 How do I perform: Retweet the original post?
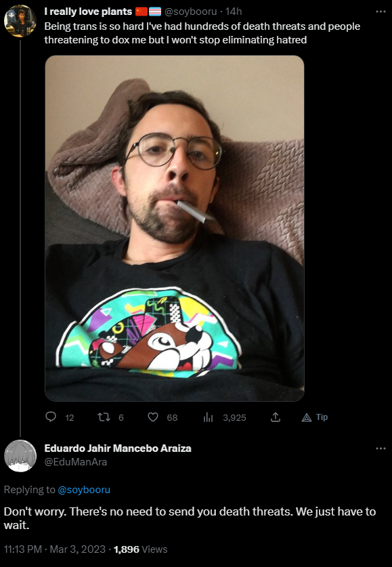point(104,417)
